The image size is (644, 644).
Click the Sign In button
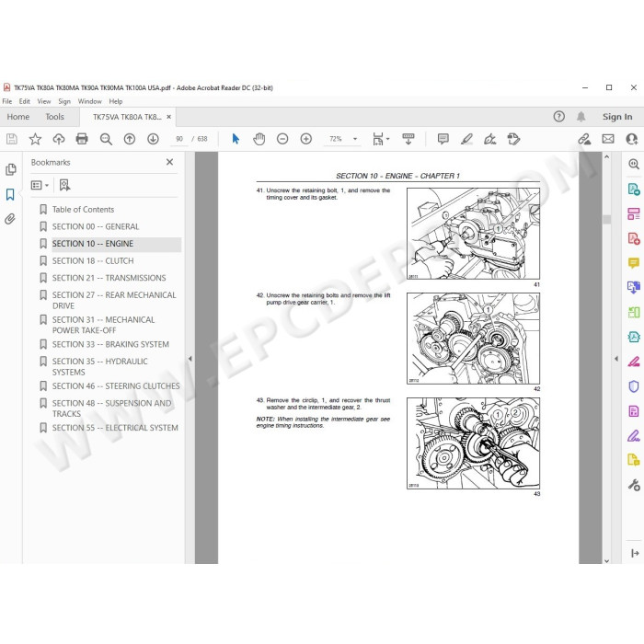617,117
